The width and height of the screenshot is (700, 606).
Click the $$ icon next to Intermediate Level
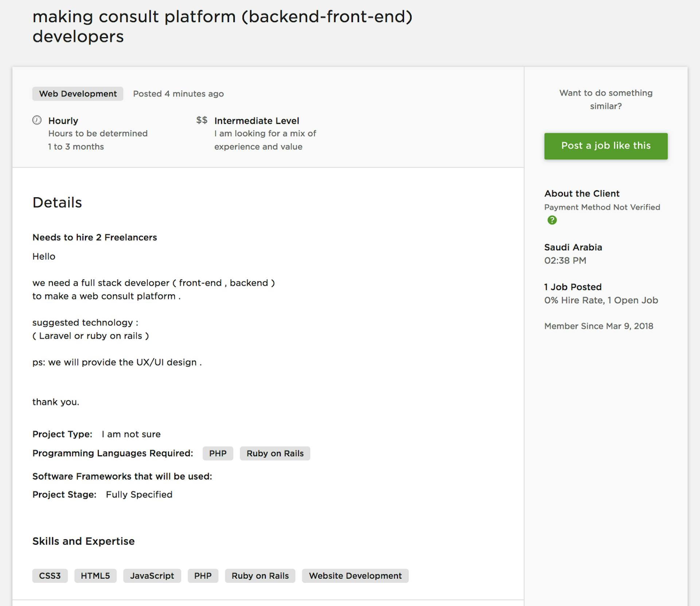pyautogui.click(x=202, y=120)
